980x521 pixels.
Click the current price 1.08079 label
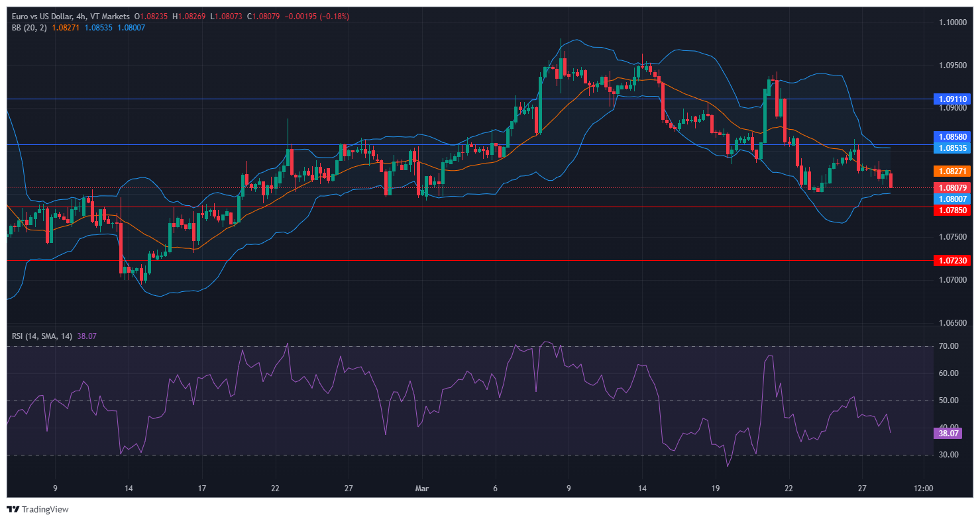click(952, 187)
